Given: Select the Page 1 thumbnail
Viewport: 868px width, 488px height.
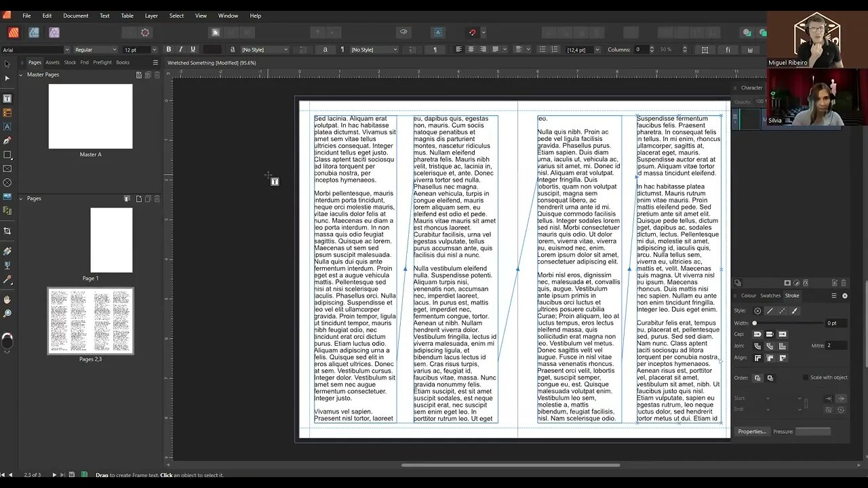Looking at the screenshot, I should 111,240.
